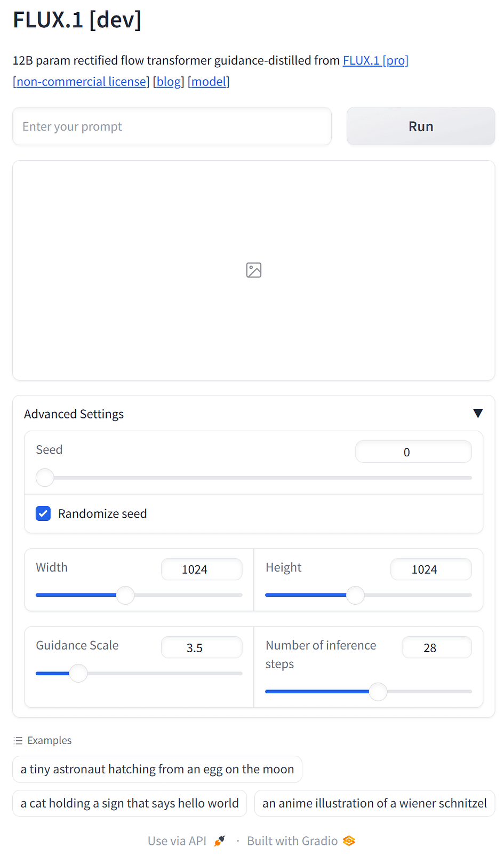Uncheck the Randomize seed checkbox

pos(43,513)
